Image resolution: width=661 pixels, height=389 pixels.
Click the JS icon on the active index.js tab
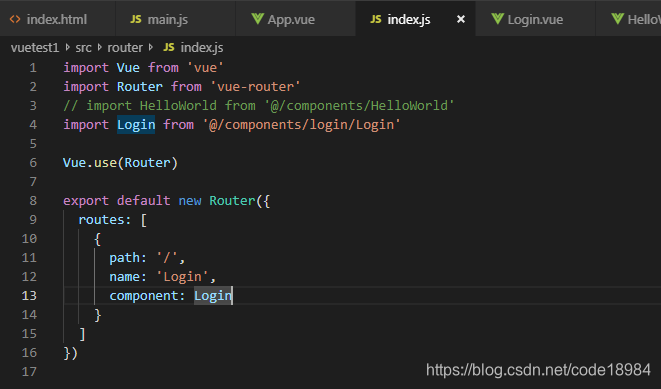[x=376, y=19]
